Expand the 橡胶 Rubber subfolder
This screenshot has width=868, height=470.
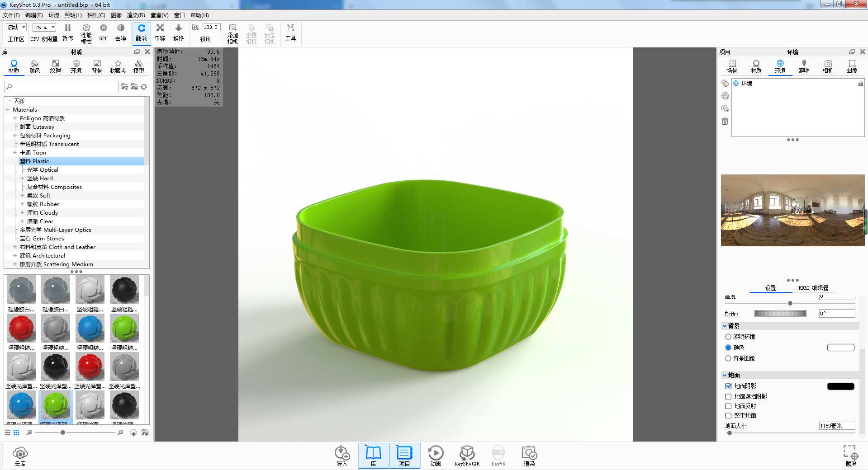[22, 204]
